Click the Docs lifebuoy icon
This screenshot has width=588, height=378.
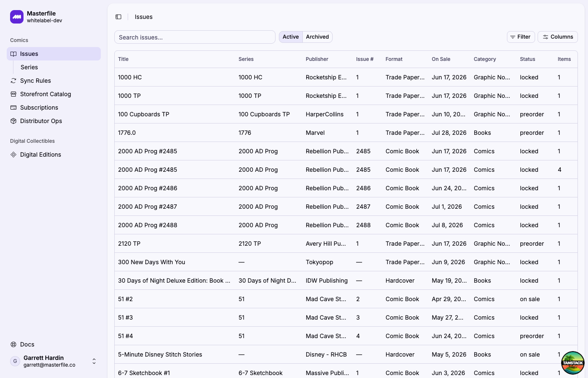tap(13, 344)
